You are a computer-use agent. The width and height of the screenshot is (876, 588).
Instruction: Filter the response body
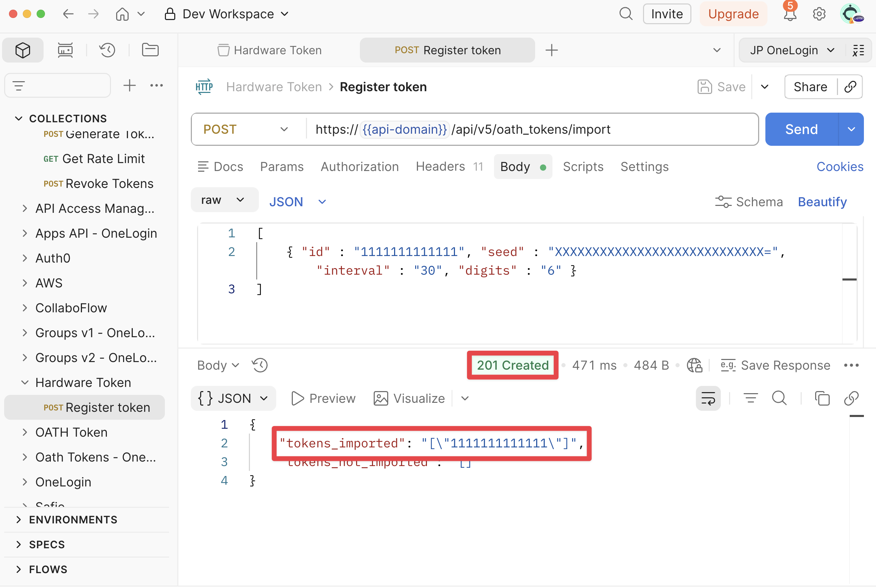coord(751,398)
